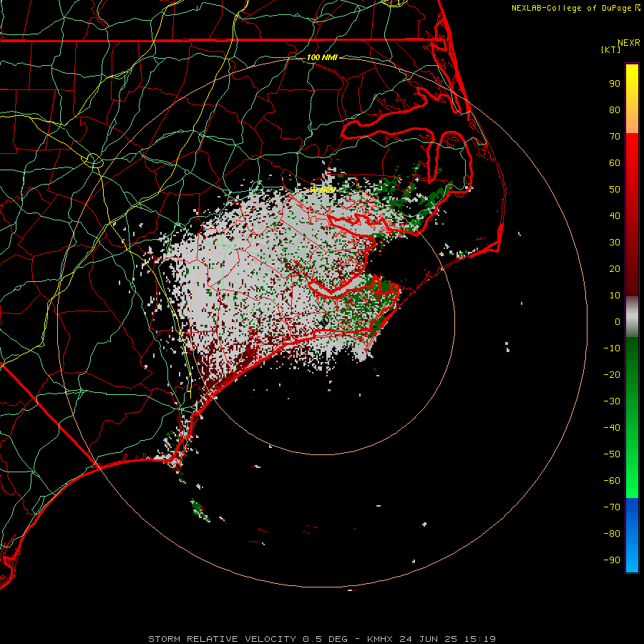Click the -50 value on velocity scale

pos(612,454)
